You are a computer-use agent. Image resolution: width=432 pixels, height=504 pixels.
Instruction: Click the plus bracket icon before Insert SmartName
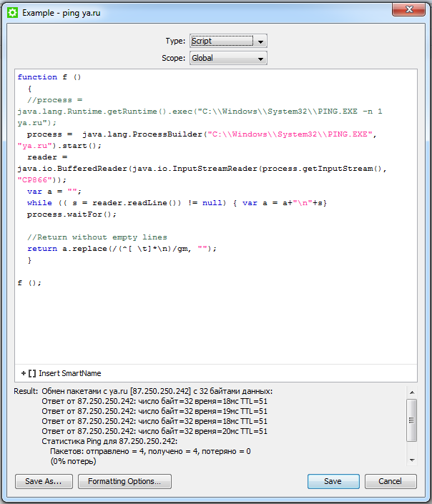click(x=29, y=373)
